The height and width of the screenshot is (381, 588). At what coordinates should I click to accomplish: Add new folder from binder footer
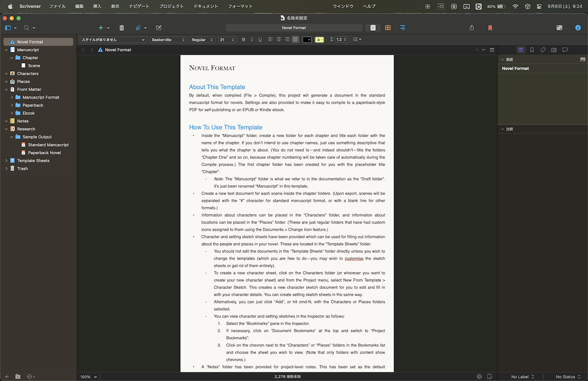tap(18, 376)
